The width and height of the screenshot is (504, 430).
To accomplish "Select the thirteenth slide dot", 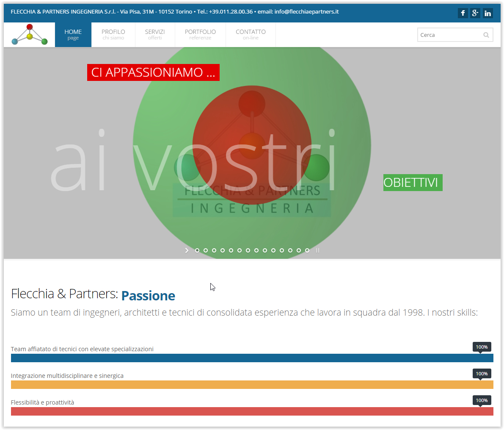I will (x=299, y=250).
